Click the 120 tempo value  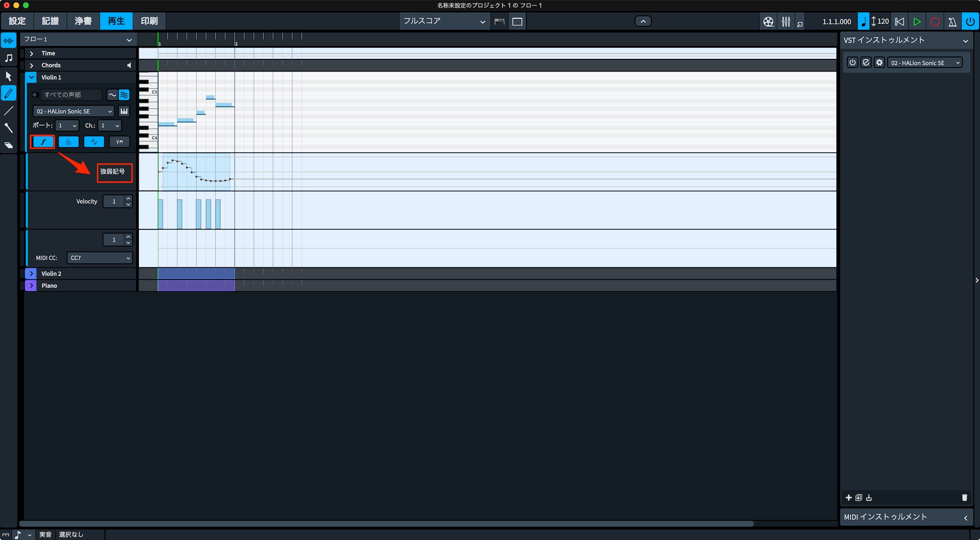coord(883,22)
